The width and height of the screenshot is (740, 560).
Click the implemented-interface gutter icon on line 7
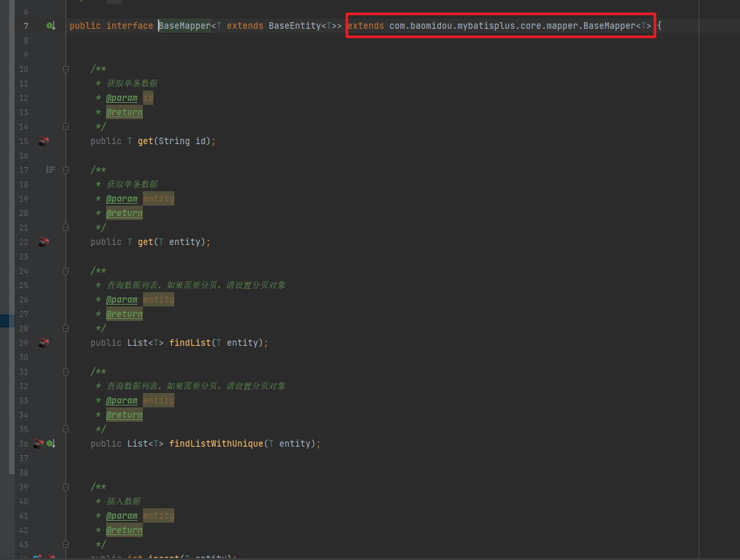pyautogui.click(x=50, y=26)
